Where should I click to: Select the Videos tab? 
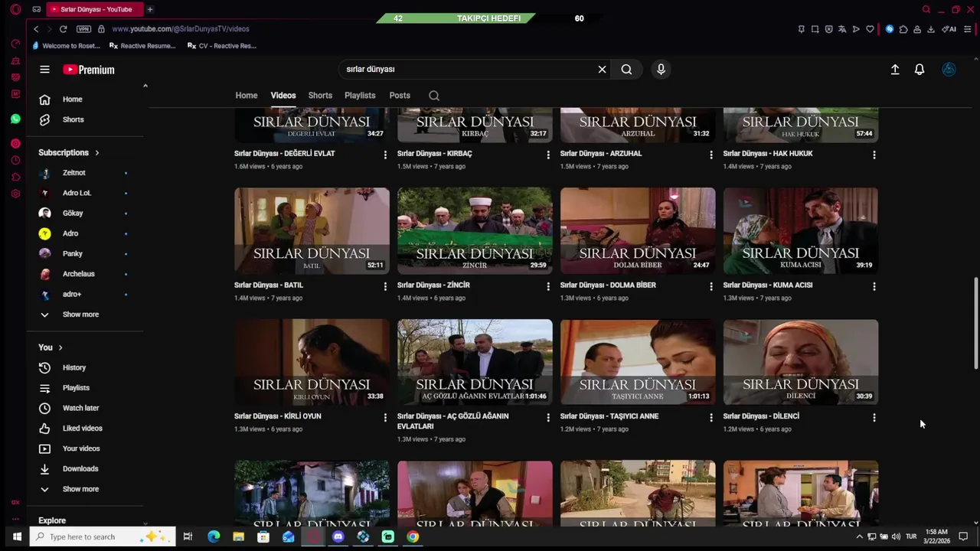[283, 96]
